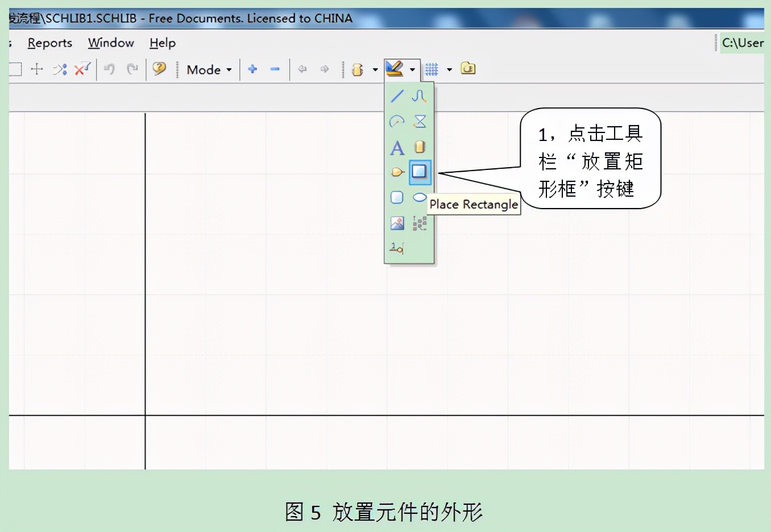
Task: Click the minus remove button
Action: pyautogui.click(x=275, y=69)
